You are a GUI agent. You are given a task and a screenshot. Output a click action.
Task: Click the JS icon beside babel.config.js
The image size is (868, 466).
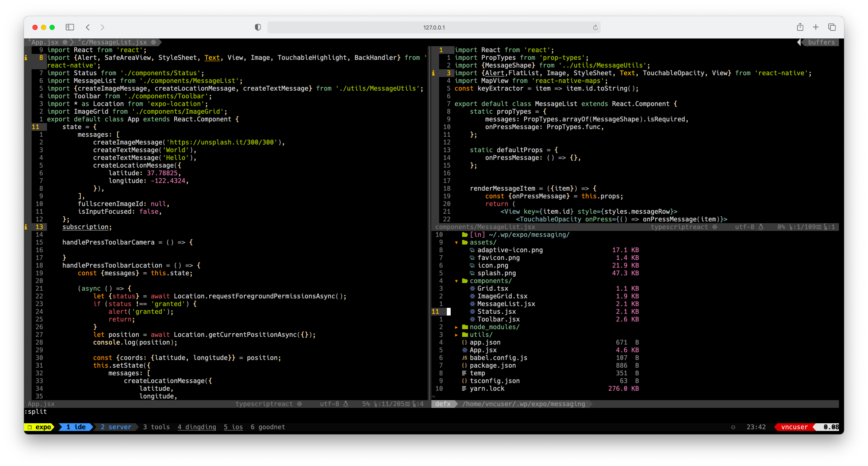[464, 358]
